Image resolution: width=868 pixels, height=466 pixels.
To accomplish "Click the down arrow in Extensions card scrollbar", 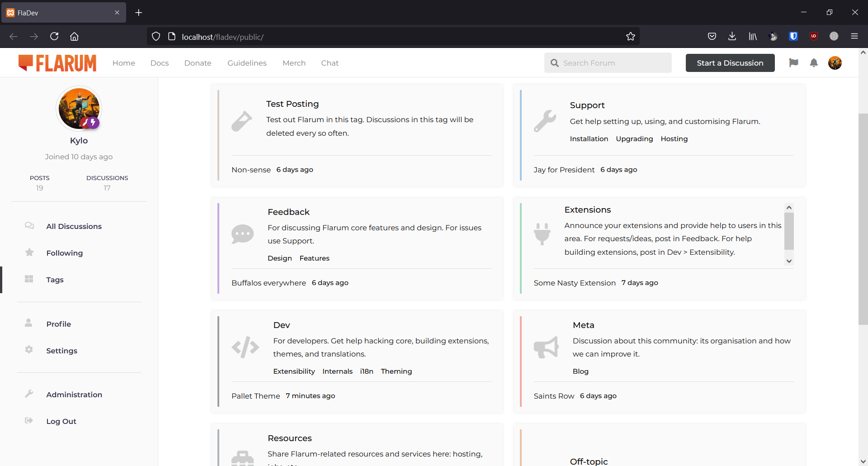I will (x=789, y=261).
